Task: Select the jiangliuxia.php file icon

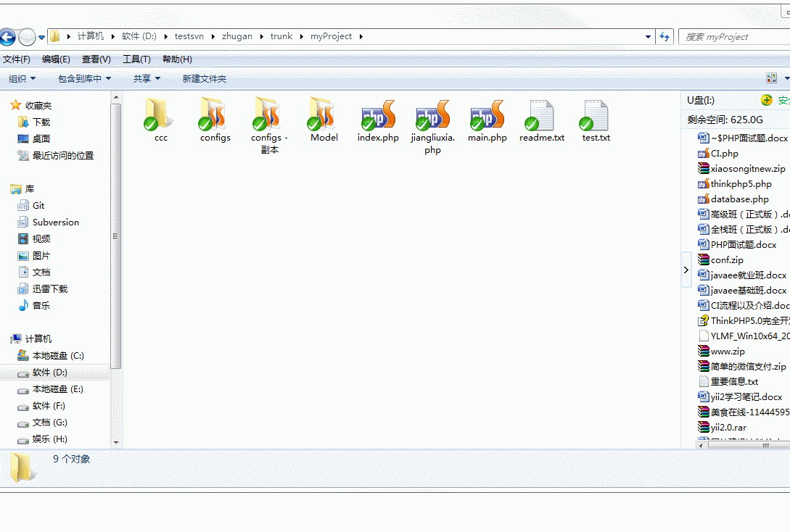Action: pos(432,116)
